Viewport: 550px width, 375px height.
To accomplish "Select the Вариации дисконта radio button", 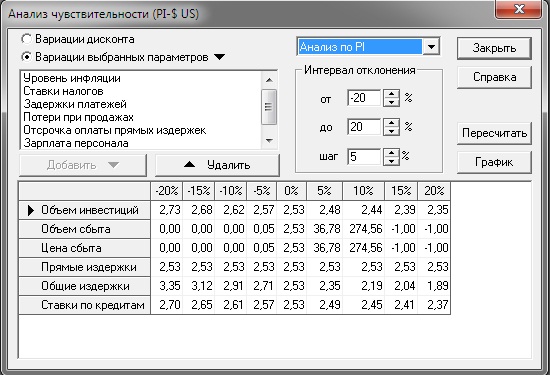I will (27, 39).
